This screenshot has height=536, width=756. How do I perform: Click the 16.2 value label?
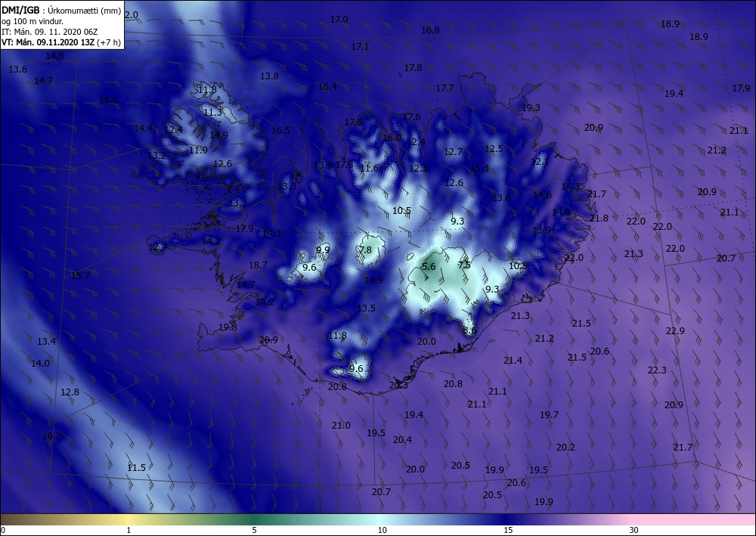pyautogui.click(x=51, y=436)
